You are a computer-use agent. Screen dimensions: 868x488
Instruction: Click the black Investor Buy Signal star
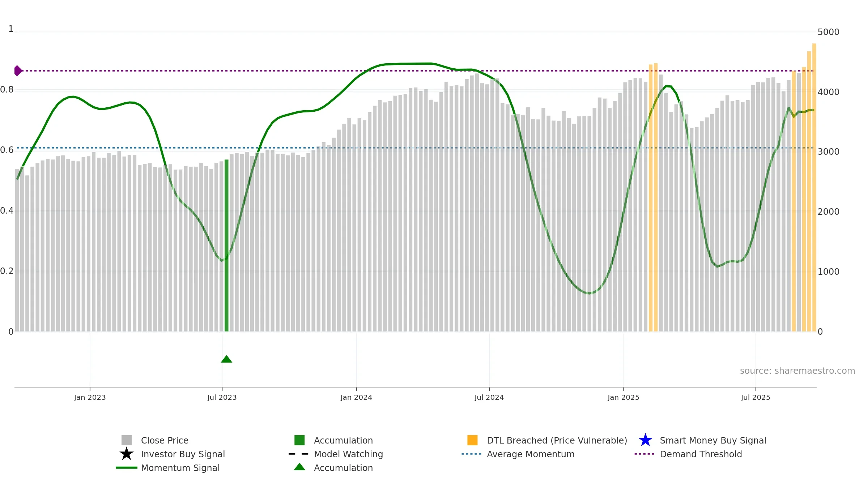point(126,454)
